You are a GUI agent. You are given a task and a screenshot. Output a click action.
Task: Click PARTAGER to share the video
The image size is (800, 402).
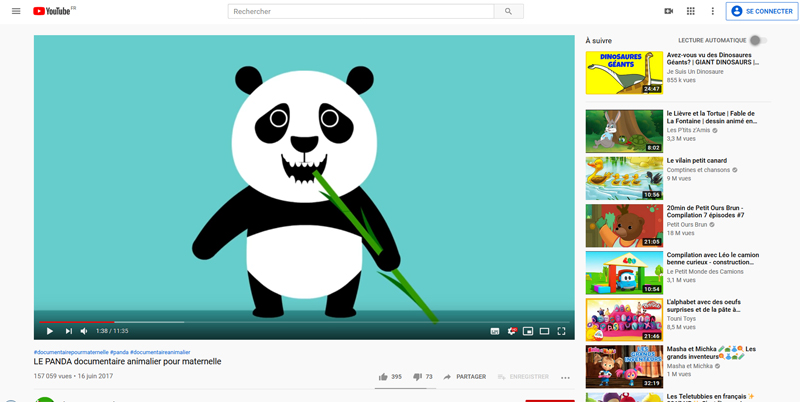click(x=465, y=377)
